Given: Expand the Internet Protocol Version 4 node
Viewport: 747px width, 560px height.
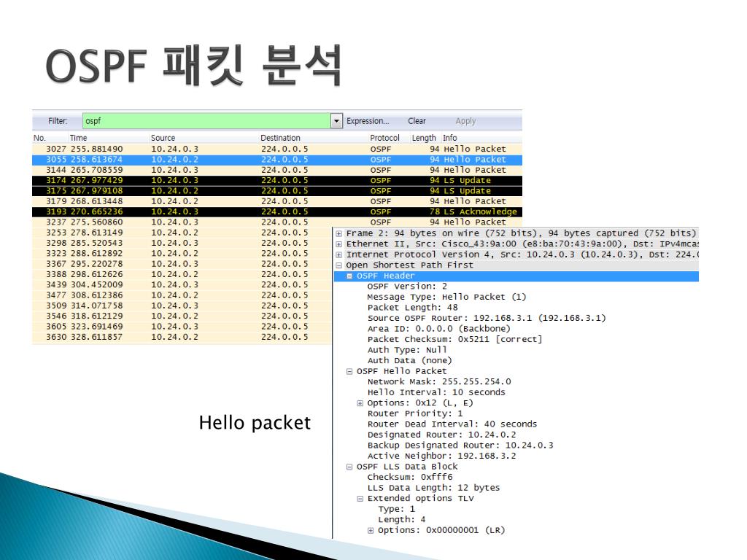Looking at the screenshot, I should pos(338,254).
